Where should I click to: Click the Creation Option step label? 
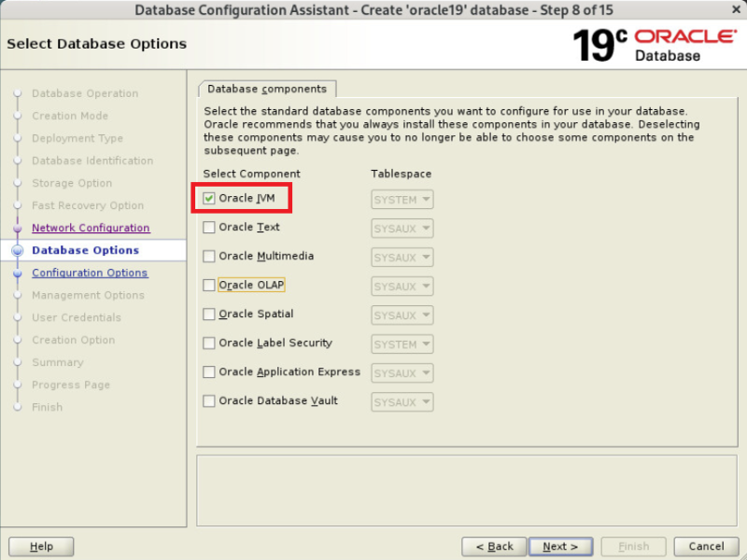click(74, 340)
